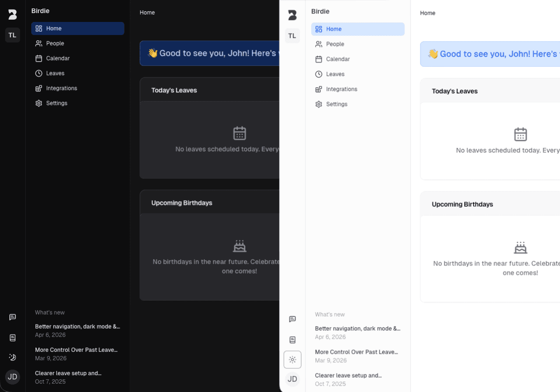Select the Home dashboard grid icon
Image resolution: width=560 pixels, height=392 pixels.
[38, 28]
